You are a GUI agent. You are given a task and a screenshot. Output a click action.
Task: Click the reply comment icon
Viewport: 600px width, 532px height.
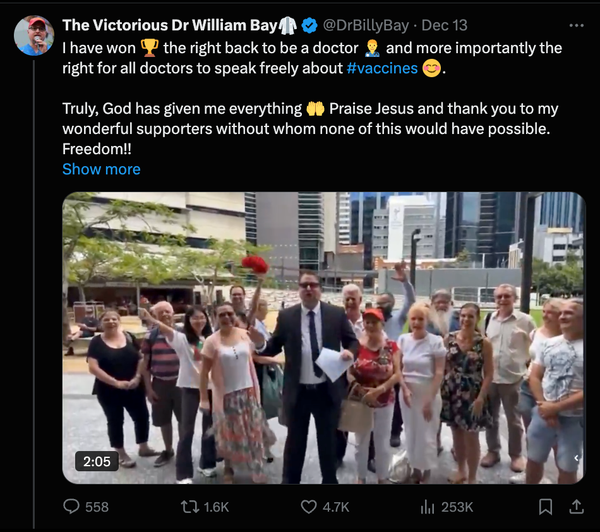(72, 507)
